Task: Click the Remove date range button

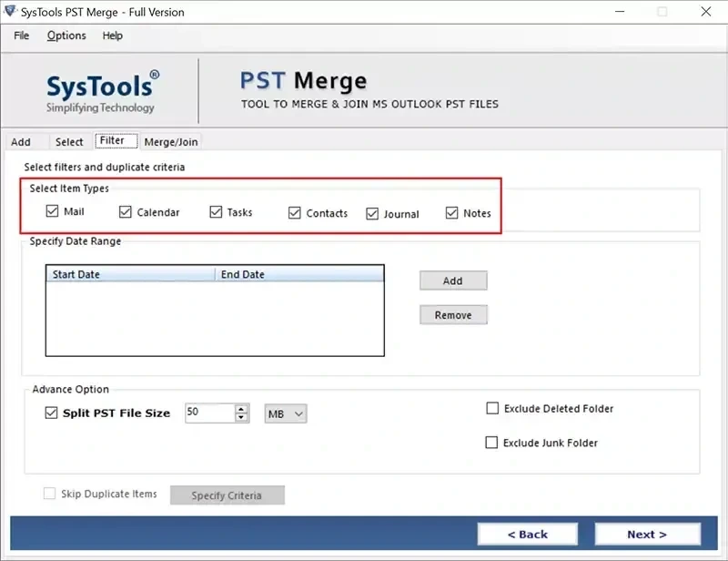Action: click(453, 315)
